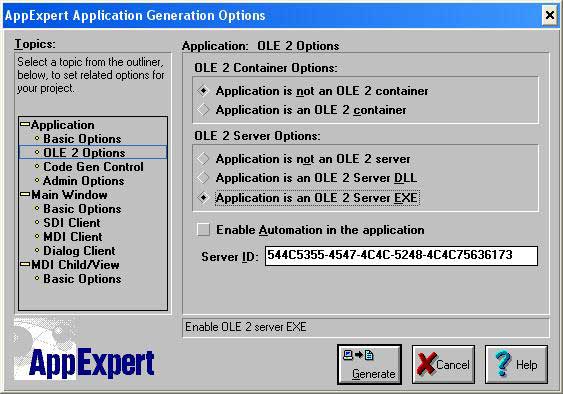Open the Code Gen Control topic
This screenshot has width=563, height=394.
[93, 167]
